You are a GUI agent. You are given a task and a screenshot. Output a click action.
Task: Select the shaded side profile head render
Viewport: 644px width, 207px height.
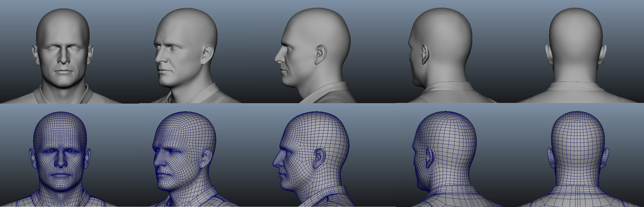click(x=315, y=55)
